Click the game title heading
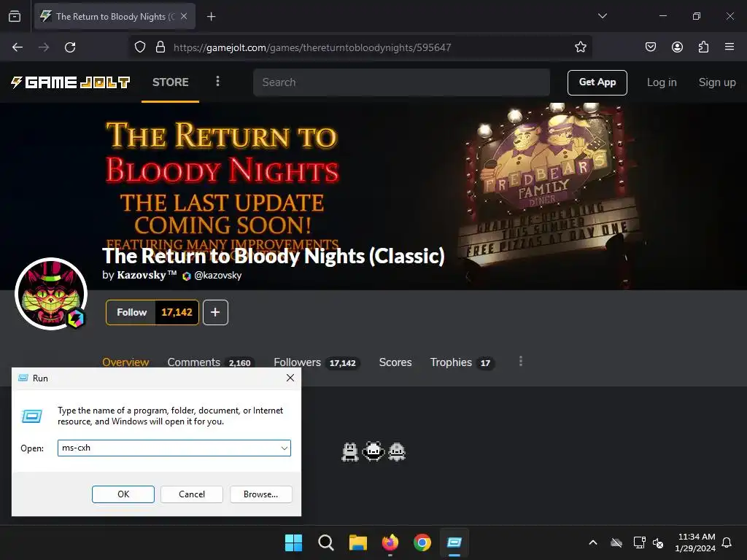The image size is (747, 560). [274, 256]
